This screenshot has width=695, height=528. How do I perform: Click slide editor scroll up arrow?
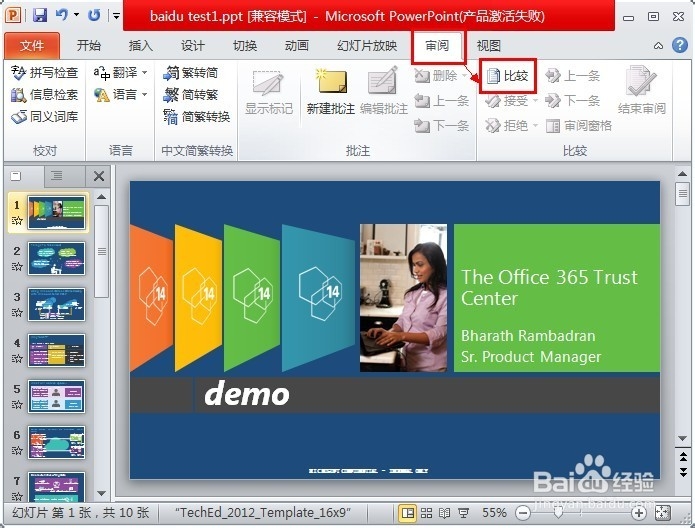(x=683, y=174)
